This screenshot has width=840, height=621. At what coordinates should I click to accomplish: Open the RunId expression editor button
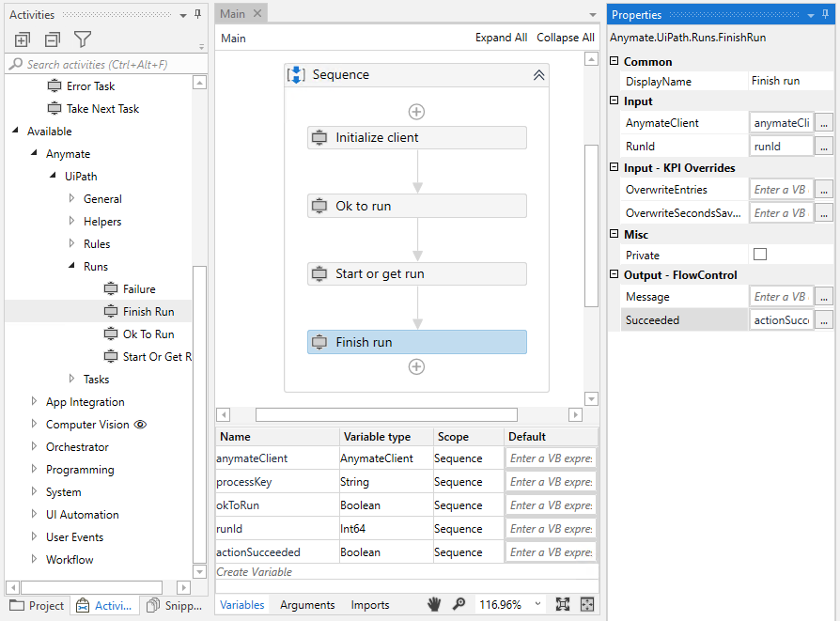(x=824, y=146)
